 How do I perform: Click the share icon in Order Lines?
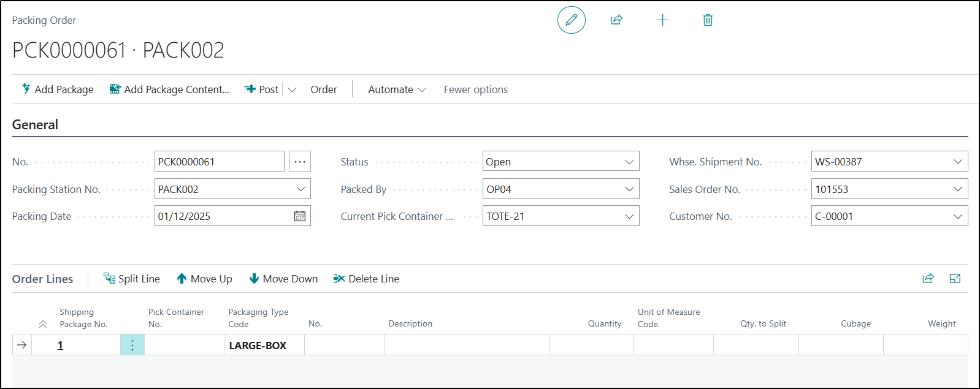coord(928,279)
